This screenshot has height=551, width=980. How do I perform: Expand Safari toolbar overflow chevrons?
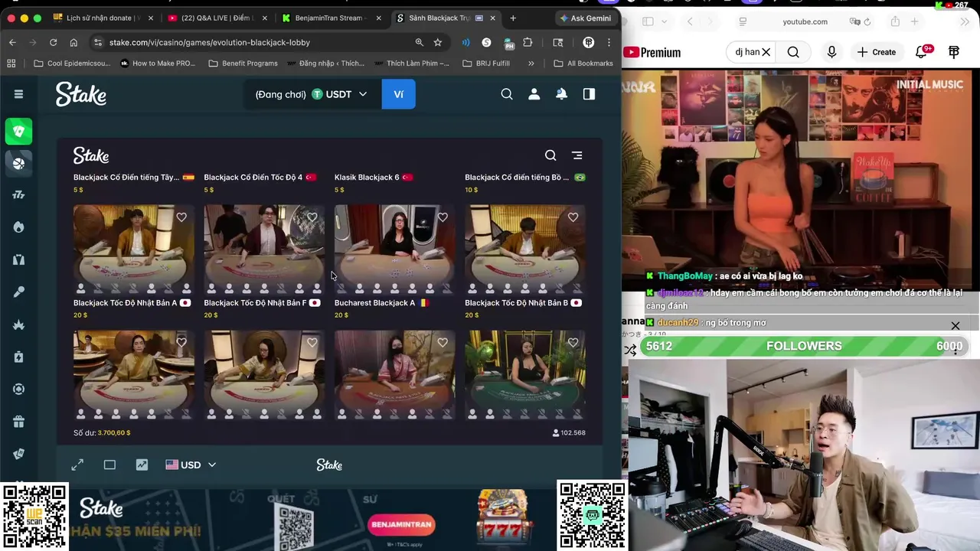(965, 21)
